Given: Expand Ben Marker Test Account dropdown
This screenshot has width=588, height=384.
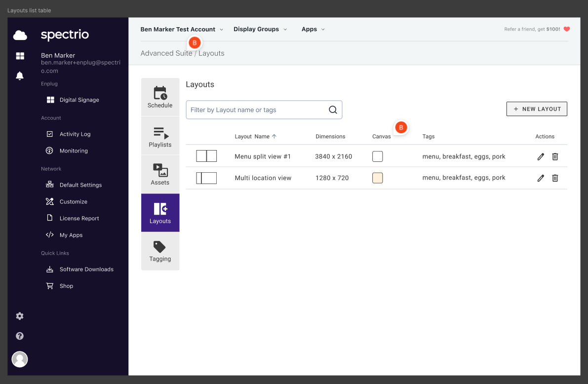Looking at the screenshot, I should point(182,30).
